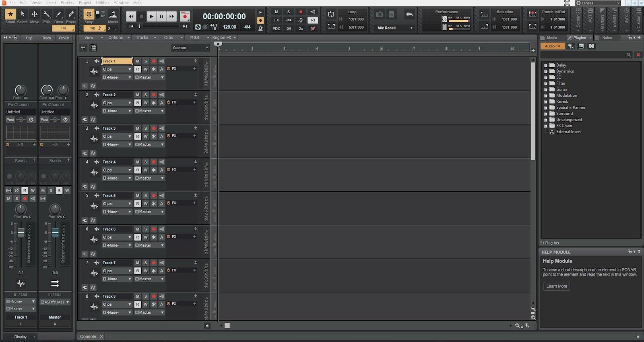Click the tempo 120.00 field

pyautogui.click(x=229, y=27)
